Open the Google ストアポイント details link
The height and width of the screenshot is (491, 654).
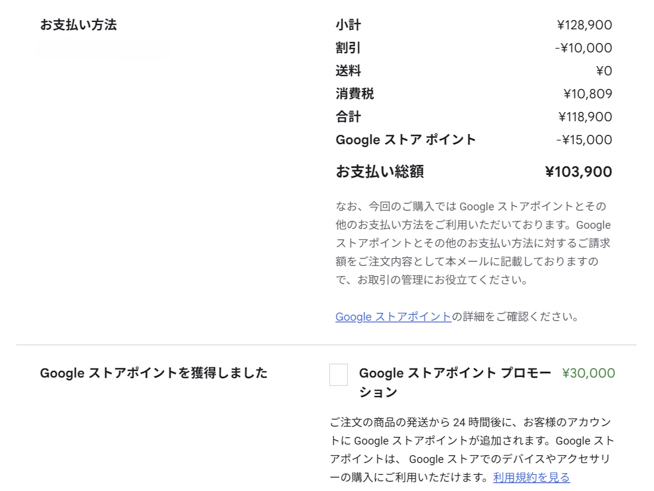click(x=393, y=317)
